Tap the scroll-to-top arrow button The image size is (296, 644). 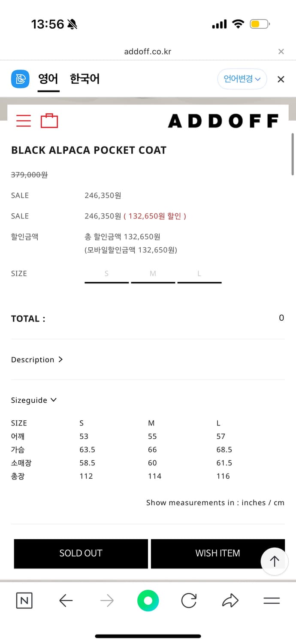275,561
